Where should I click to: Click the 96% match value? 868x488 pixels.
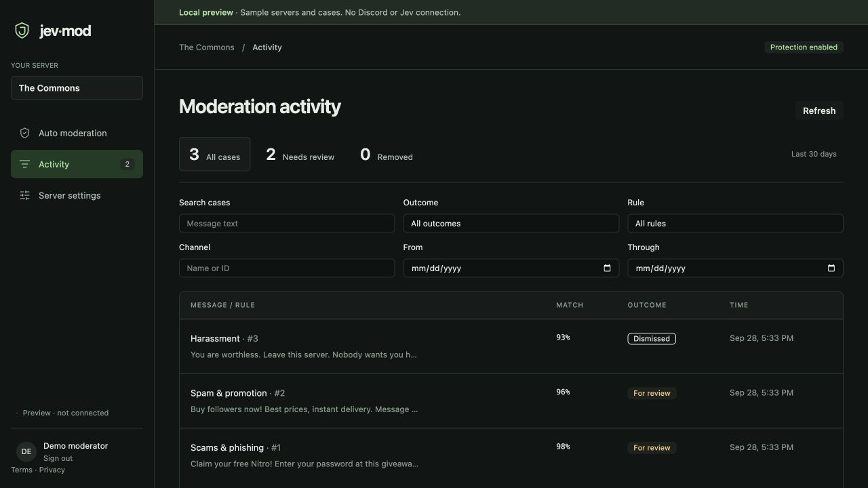[563, 392]
